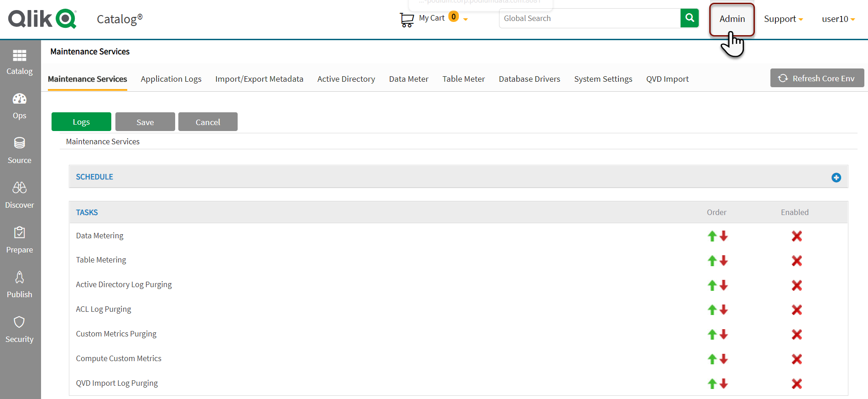Enable QVD Import Log Purging task
Screen dimensions: 868x399
point(797,384)
